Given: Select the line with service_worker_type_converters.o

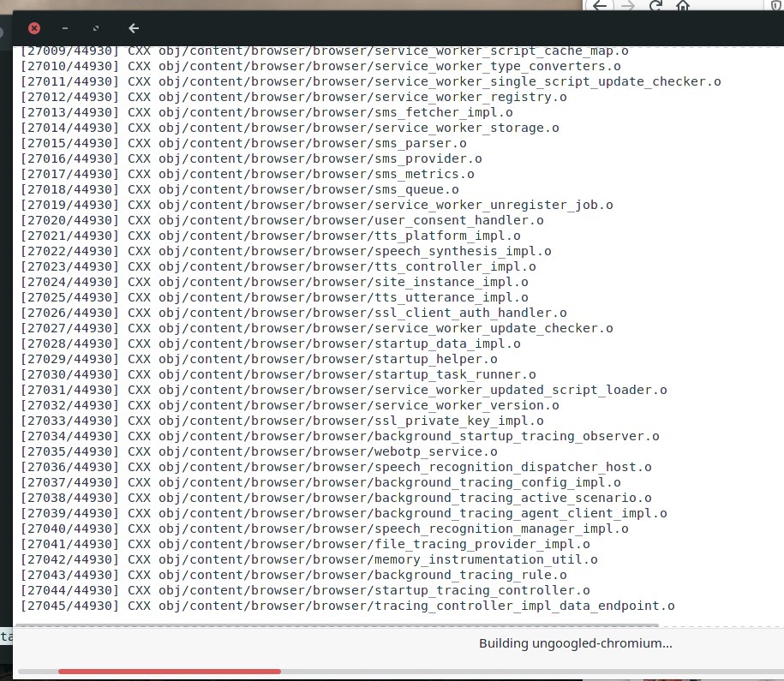Looking at the screenshot, I should 320,66.
